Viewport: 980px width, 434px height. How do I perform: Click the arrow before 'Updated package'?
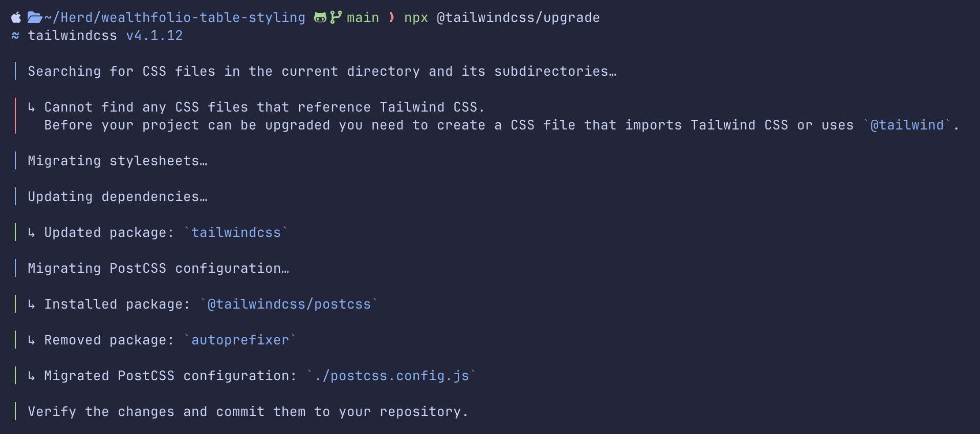32,233
